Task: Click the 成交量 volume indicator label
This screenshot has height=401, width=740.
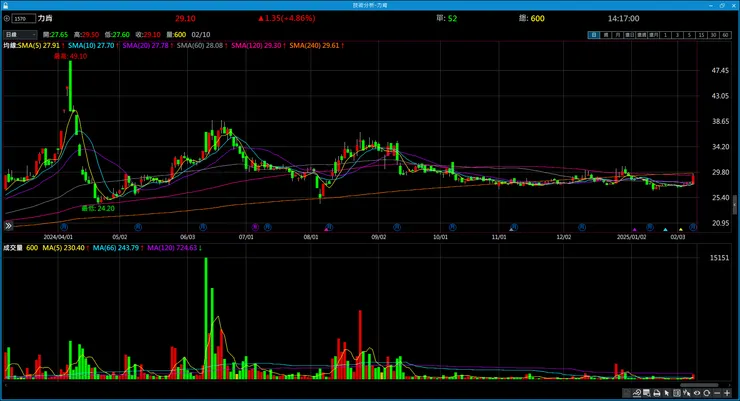Action: [13, 248]
